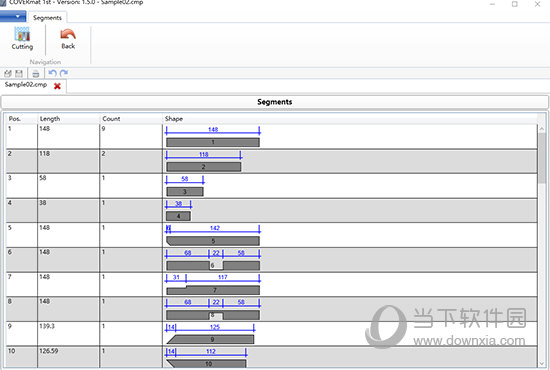
Task: Click the notched shape bar labeled 6
Action: coord(213,265)
